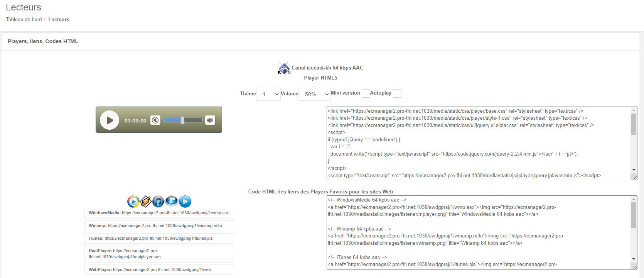Screen dimensions: 644x278
Task: Select the RealPlayer realplayer.ram URL row
Action: point(159,254)
